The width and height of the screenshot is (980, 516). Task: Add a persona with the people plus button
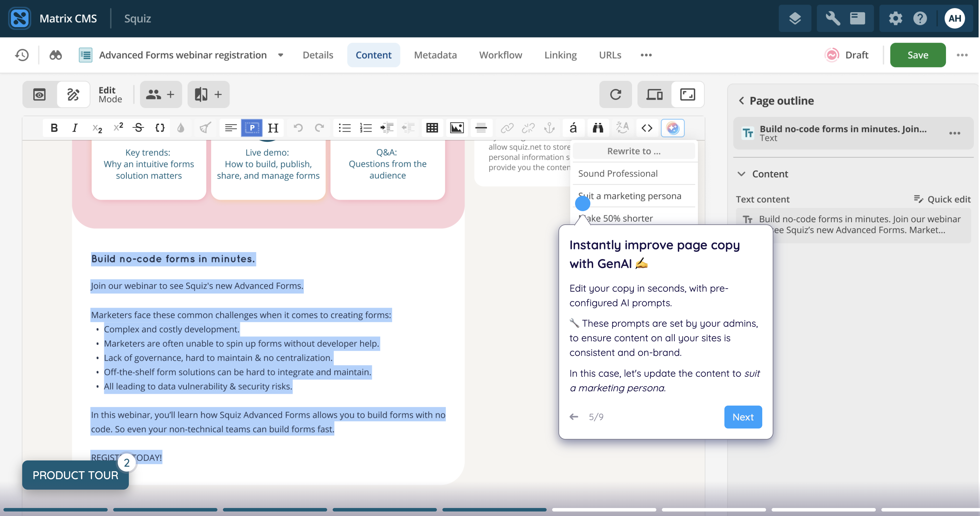tap(160, 94)
